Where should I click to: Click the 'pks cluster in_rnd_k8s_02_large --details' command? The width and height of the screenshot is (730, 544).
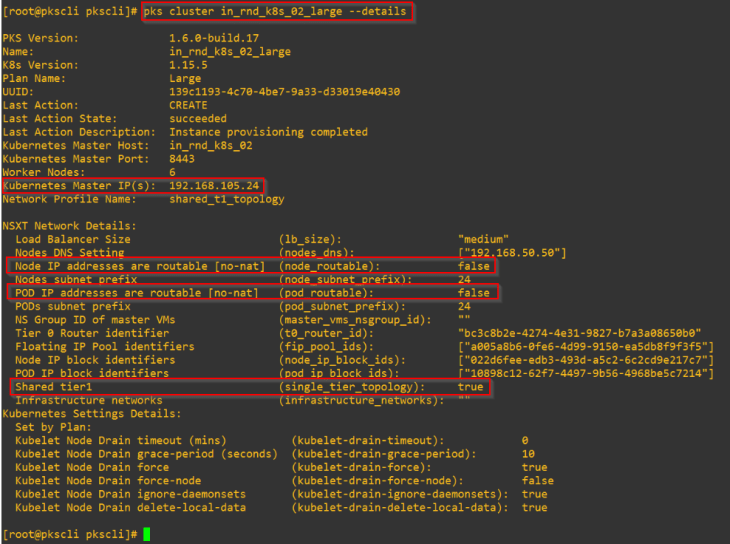[x=275, y=12]
